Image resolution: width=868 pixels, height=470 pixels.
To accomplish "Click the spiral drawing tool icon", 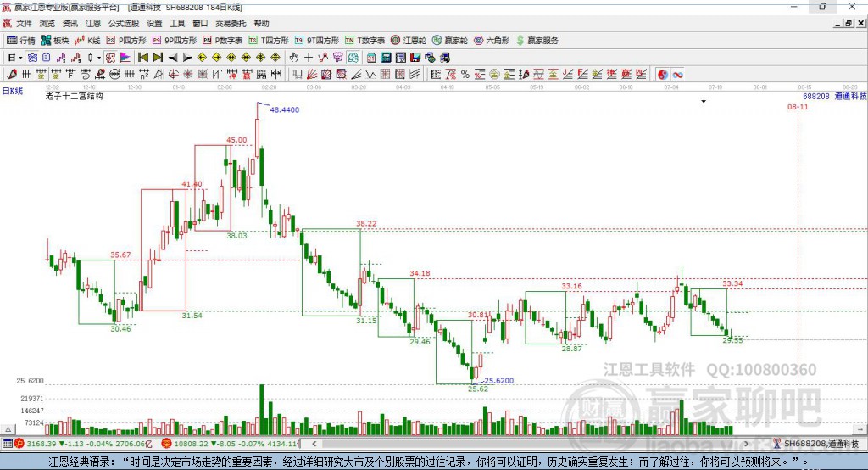I will 86,74.
